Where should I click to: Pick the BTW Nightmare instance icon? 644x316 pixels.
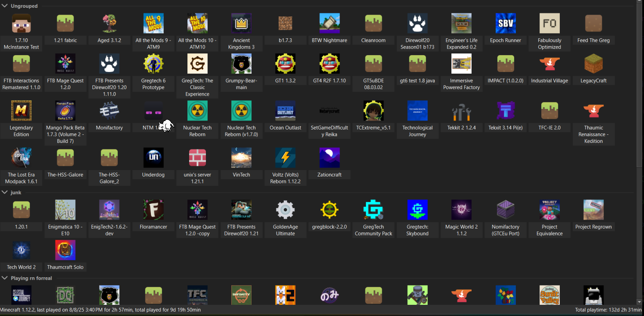329,23
